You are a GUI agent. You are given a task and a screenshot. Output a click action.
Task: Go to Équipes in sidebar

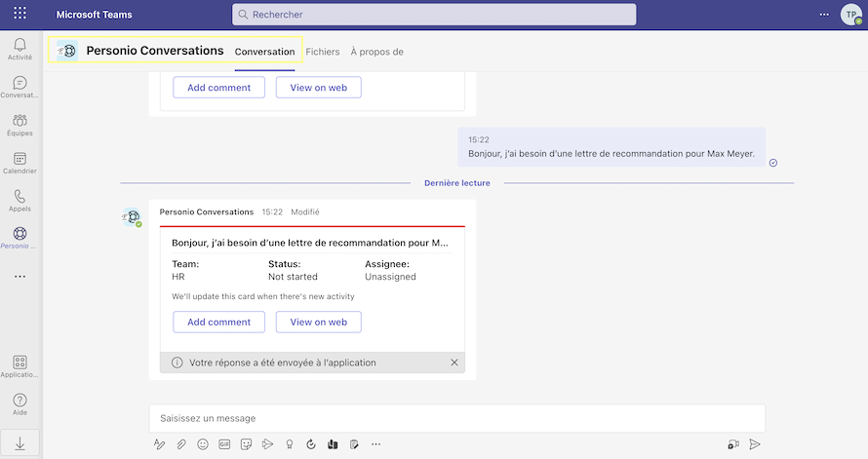(x=20, y=125)
